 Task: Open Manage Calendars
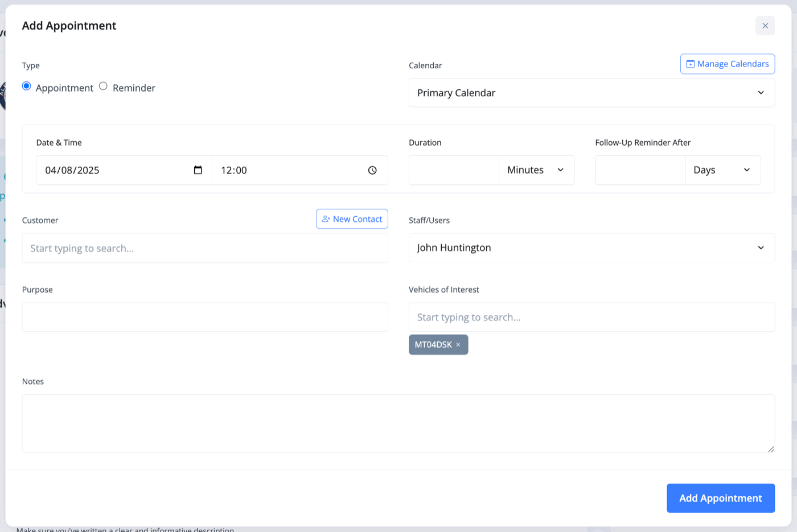[727, 64]
